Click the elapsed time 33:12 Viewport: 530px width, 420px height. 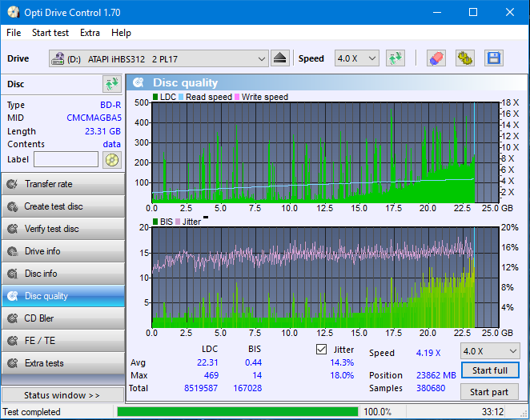pos(493,412)
